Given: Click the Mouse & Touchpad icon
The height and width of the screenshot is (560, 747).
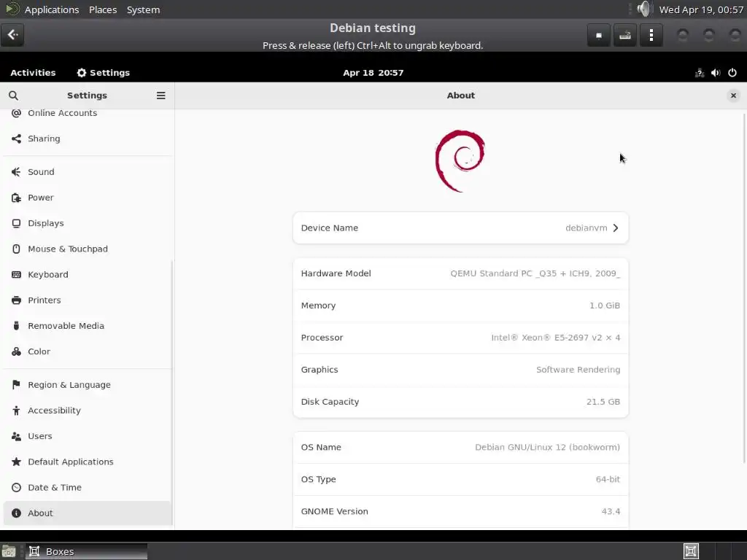Looking at the screenshot, I should click(16, 249).
